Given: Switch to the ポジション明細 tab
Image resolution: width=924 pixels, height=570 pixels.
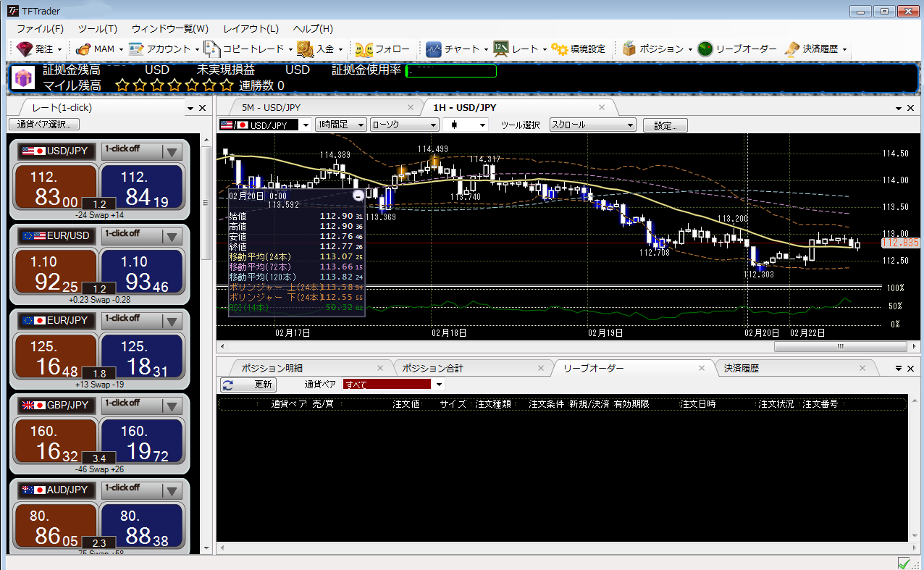Looking at the screenshot, I should [272, 368].
